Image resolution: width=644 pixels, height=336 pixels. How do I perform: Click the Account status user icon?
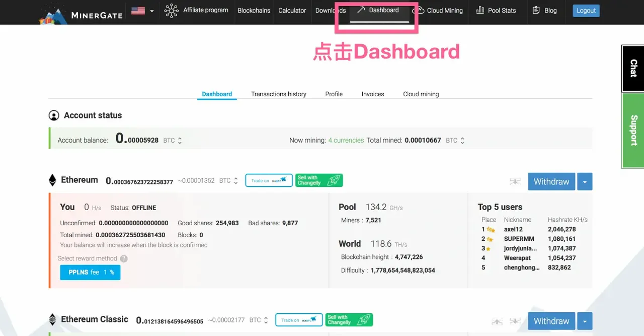pos(54,115)
